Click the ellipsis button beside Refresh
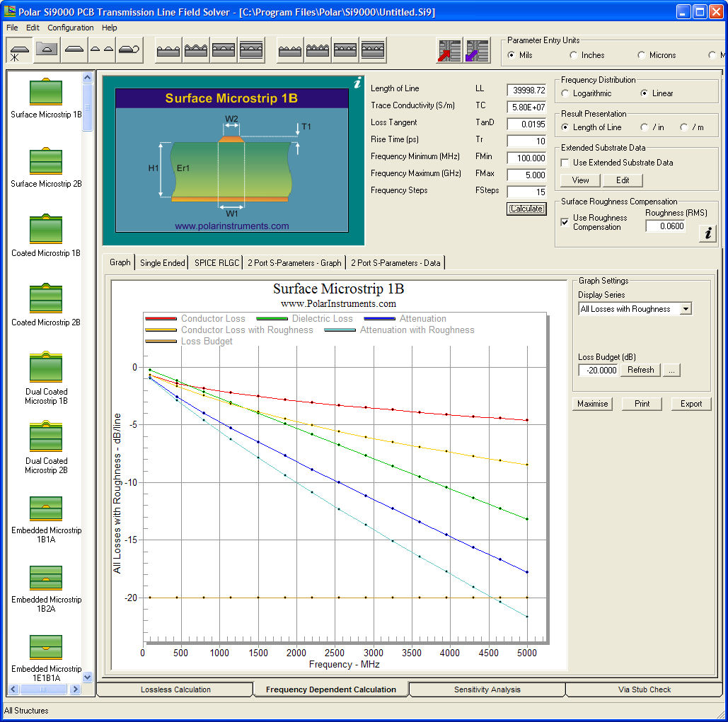The width and height of the screenshot is (728, 722). pos(671,370)
